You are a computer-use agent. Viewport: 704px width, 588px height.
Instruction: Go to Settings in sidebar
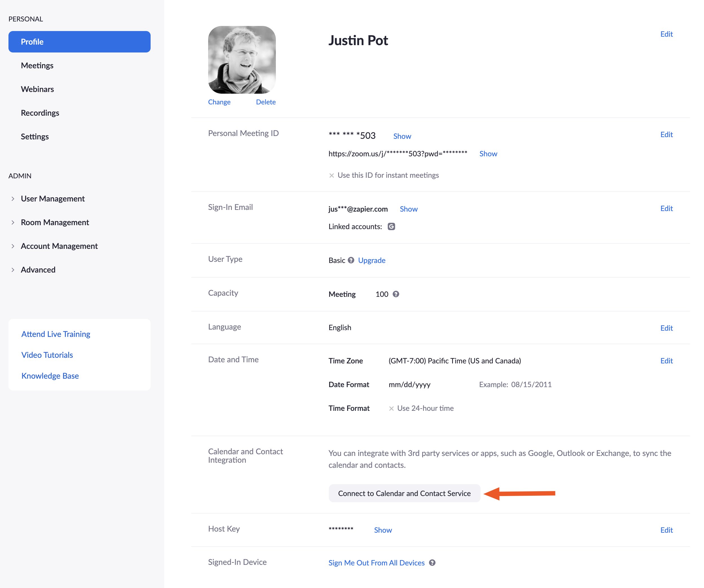35,137
